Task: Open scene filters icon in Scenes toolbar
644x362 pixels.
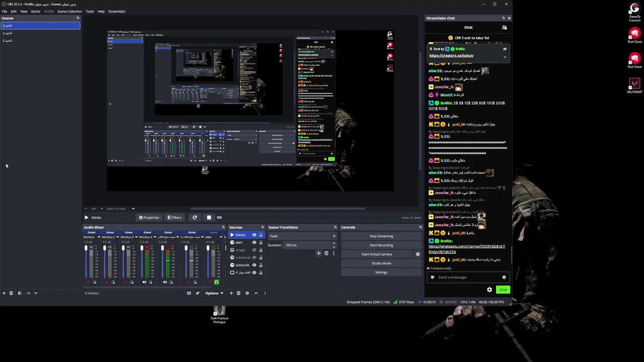Action: (x=20, y=293)
